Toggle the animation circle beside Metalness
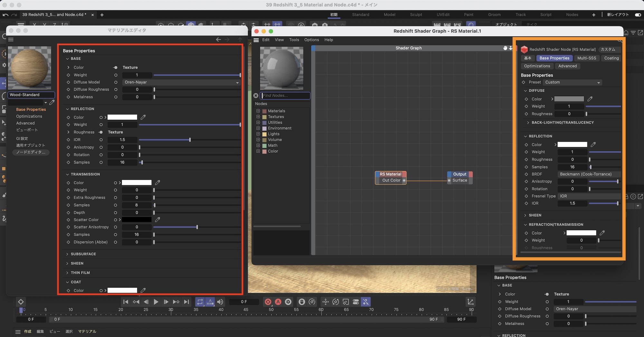This screenshot has height=337, width=644. click(x=116, y=97)
